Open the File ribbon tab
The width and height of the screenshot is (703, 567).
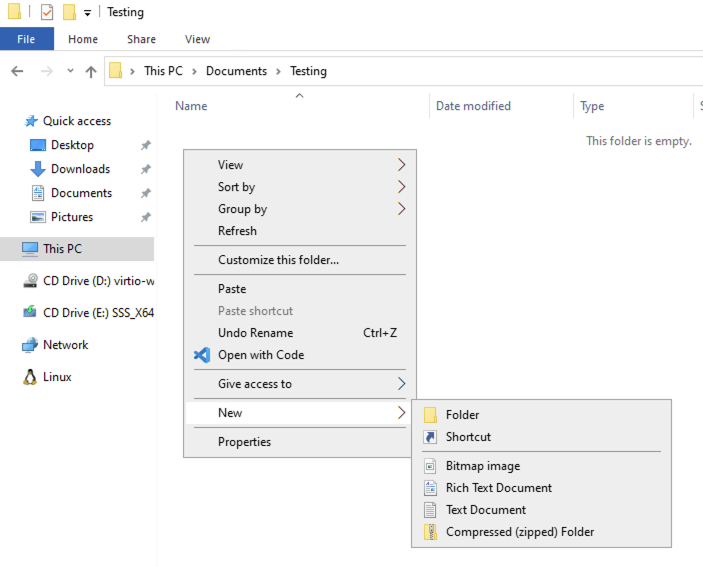click(26, 39)
